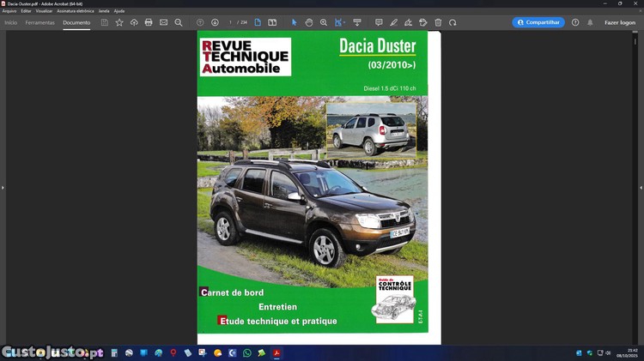Switch to the Ferramentas tab
Screen dimensions: 644x361
click(x=39, y=22)
